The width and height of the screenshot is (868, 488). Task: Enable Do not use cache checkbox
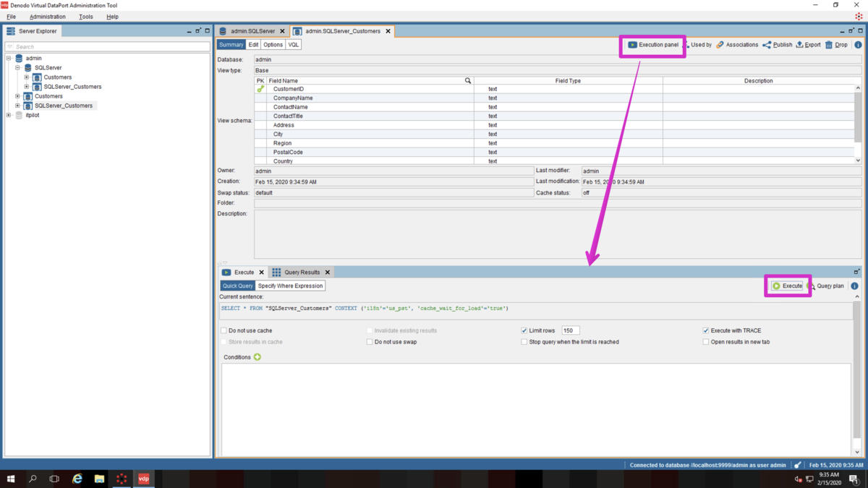224,330
